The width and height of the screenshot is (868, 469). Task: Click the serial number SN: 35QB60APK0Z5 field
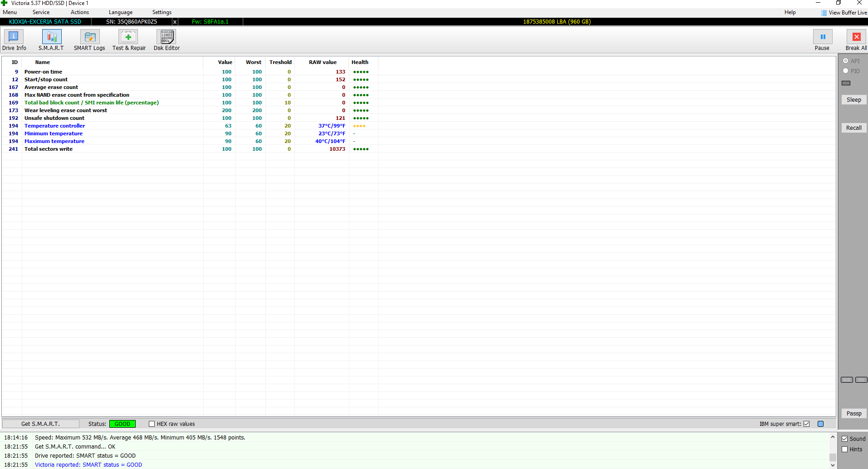pos(132,22)
